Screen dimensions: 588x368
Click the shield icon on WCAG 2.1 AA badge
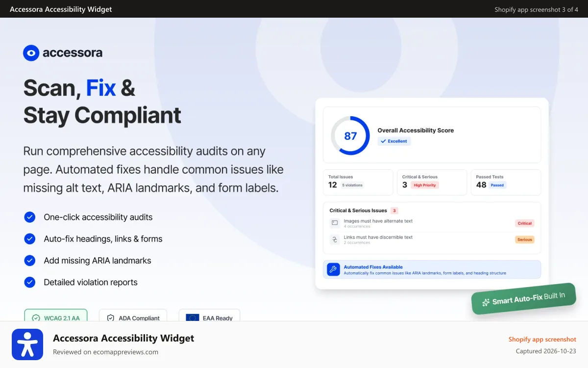tap(36, 318)
